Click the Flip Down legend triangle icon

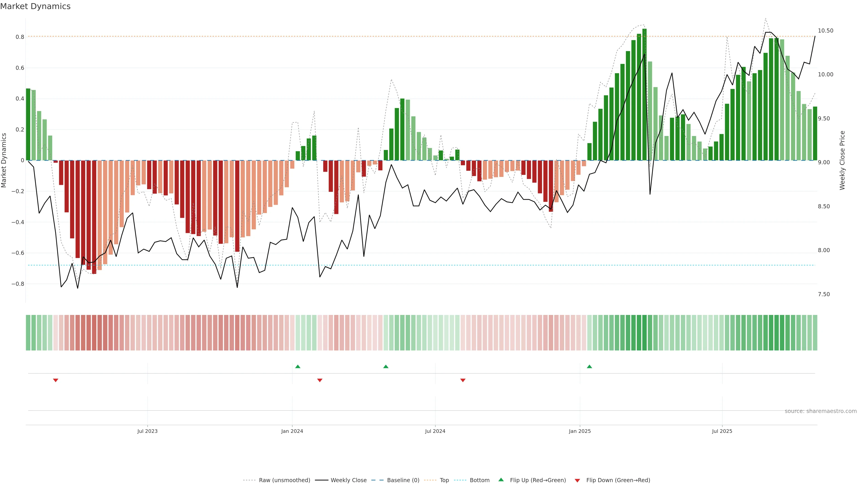tap(577, 480)
